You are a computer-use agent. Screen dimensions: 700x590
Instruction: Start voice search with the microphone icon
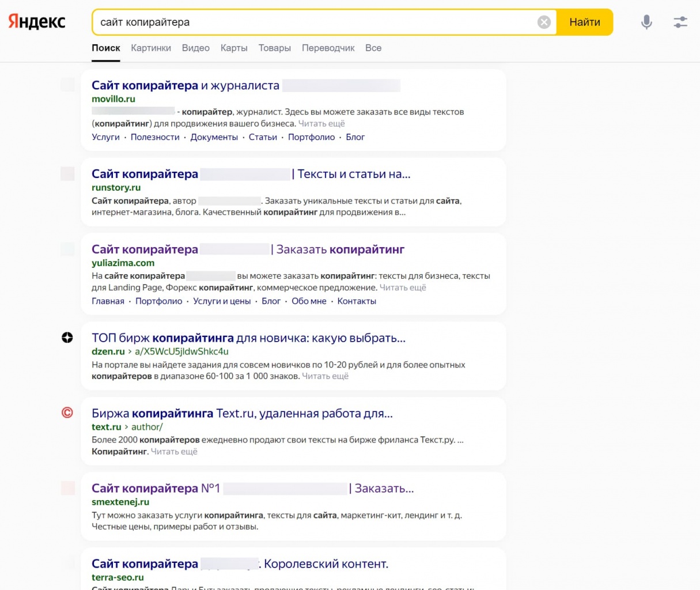click(646, 22)
